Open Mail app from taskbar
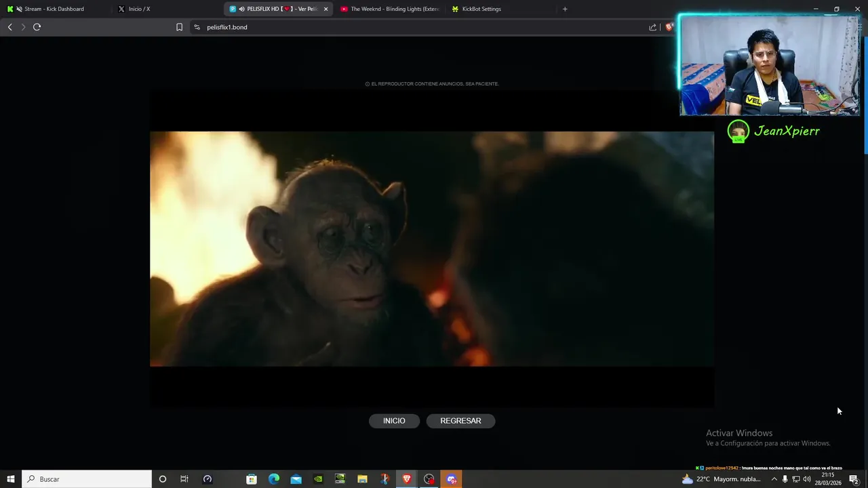Screen dimensions: 868x488 tap(296, 479)
